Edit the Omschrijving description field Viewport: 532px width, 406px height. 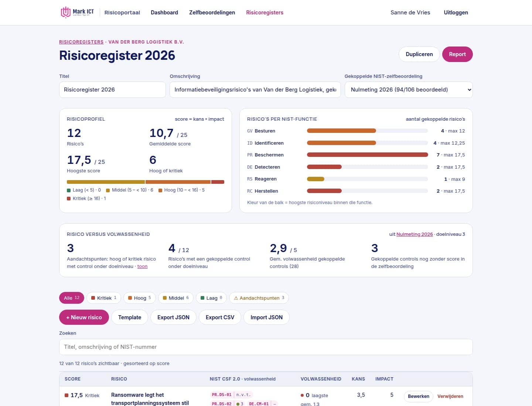tap(255, 90)
